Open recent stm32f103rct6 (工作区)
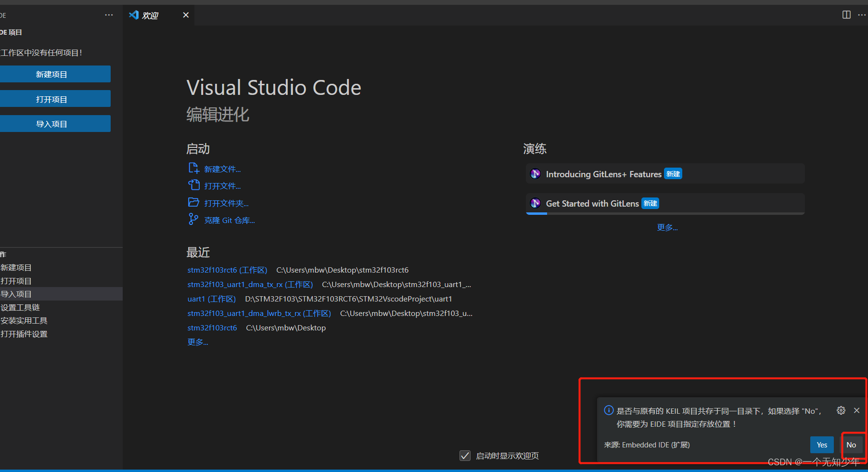868x472 pixels. (x=227, y=270)
